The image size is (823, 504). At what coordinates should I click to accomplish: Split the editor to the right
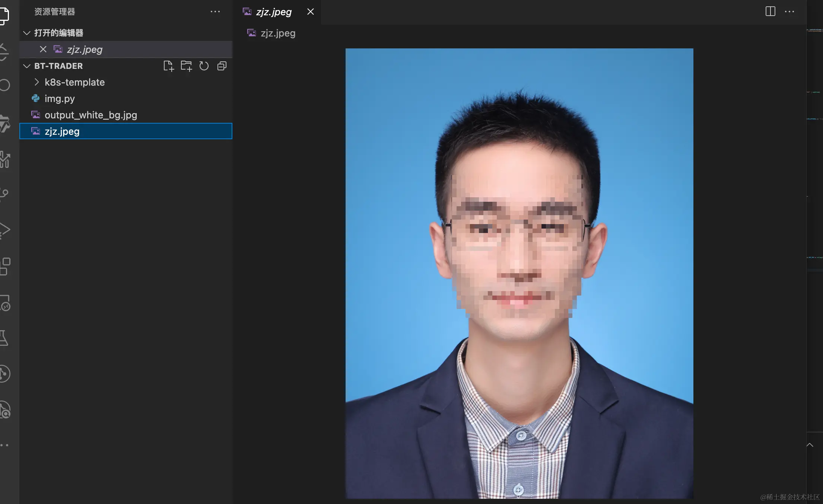coord(770,12)
